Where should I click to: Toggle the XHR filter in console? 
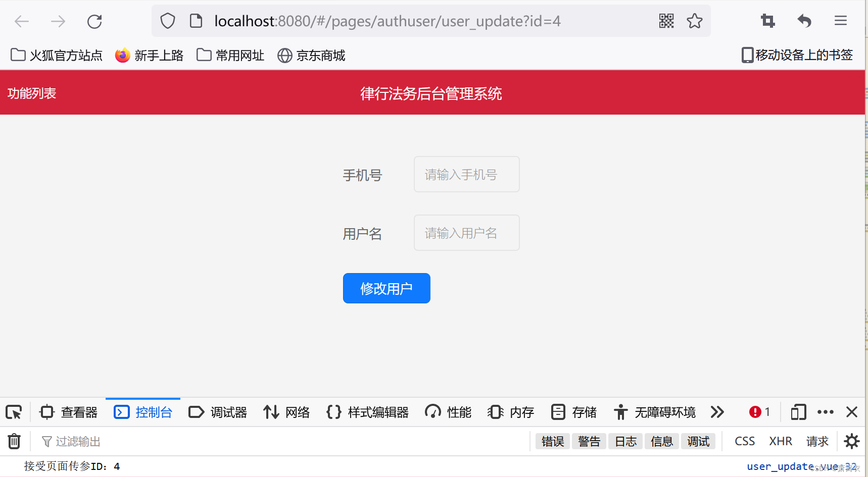pyautogui.click(x=781, y=442)
